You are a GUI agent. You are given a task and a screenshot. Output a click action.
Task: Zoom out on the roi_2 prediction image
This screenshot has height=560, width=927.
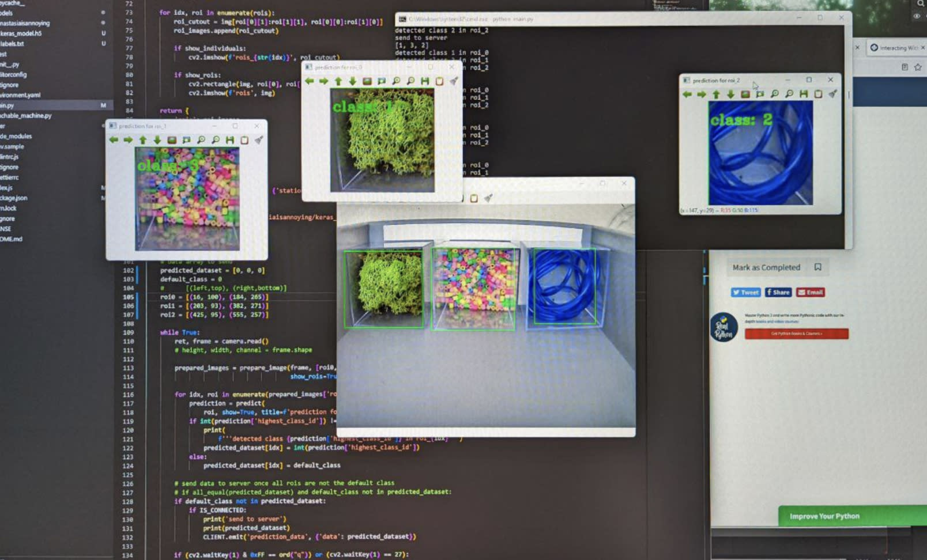click(789, 94)
